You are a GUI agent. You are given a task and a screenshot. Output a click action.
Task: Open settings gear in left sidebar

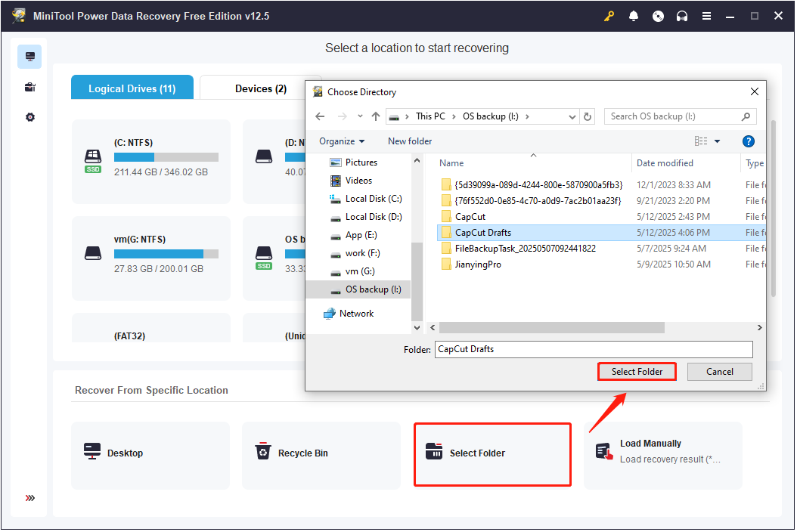(x=30, y=117)
